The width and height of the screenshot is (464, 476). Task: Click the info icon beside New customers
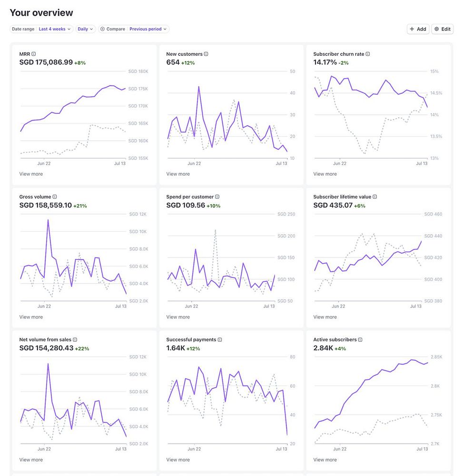206,54
